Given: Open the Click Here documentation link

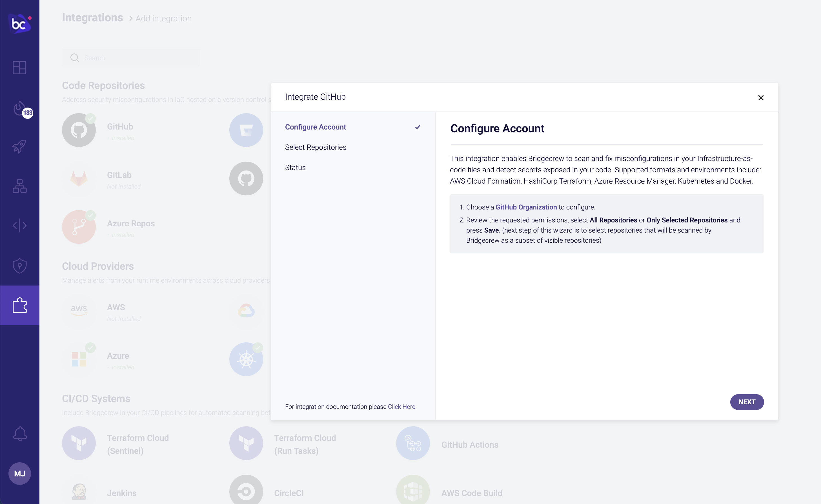Looking at the screenshot, I should (x=401, y=407).
